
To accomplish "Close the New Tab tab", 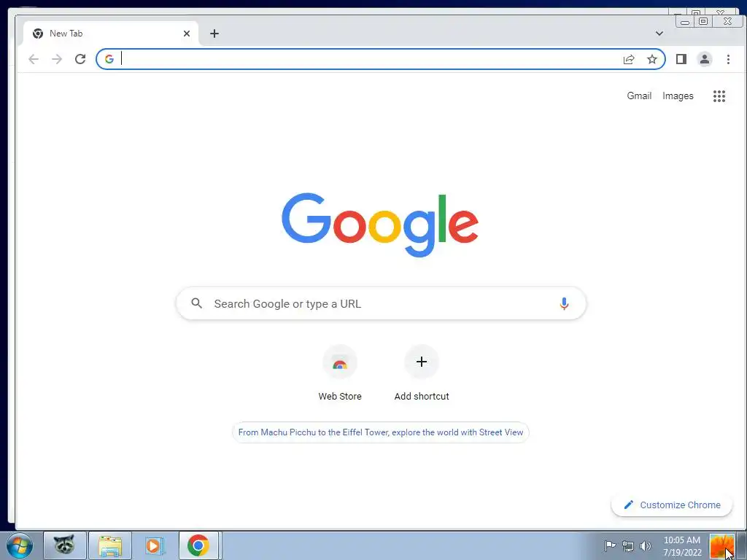I will 187,34.
